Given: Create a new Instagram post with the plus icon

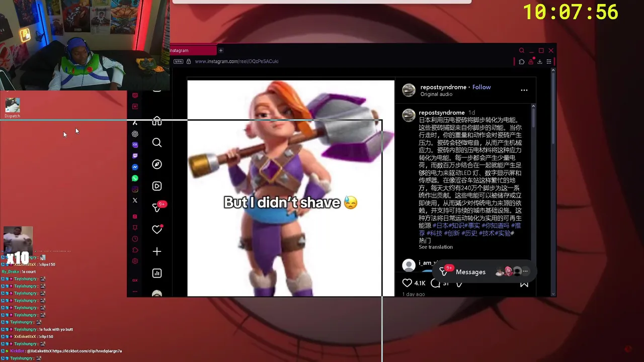Looking at the screenshot, I should pyautogui.click(x=157, y=251).
